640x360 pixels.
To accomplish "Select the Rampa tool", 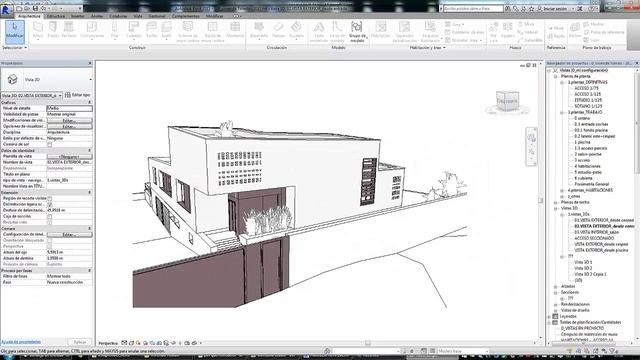I will point(278,30).
